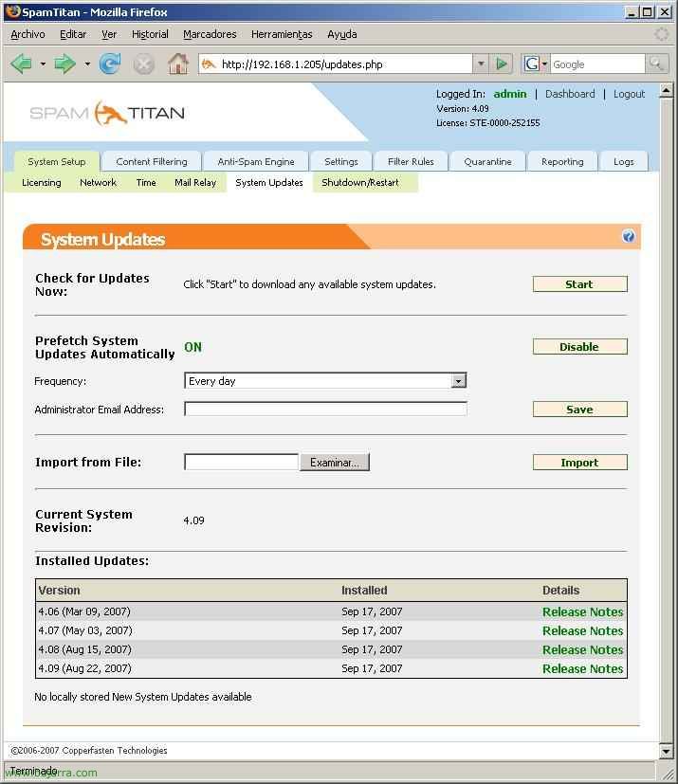Click the Firefox back arrow
This screenshot has width=678, height=784.
(21, 64)
